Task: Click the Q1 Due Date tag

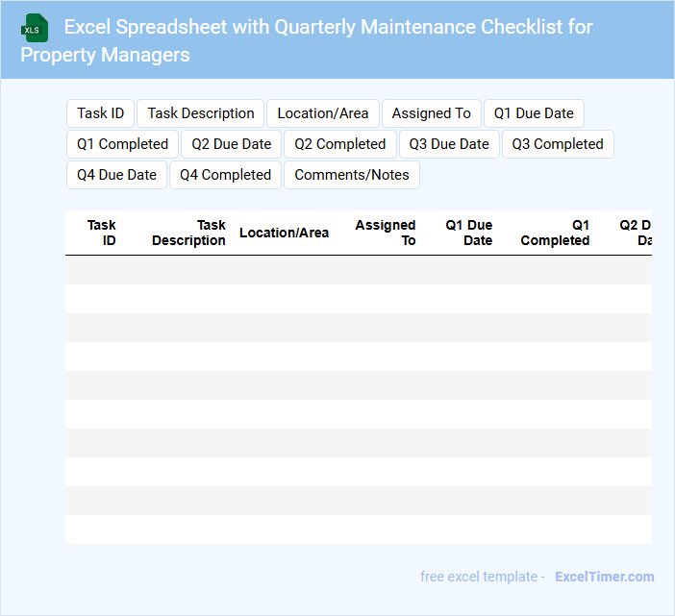Action: point(534,113)
